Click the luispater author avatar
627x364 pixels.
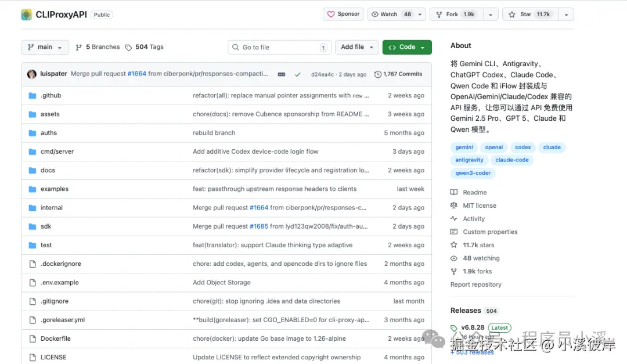click(x=31, y=74)
